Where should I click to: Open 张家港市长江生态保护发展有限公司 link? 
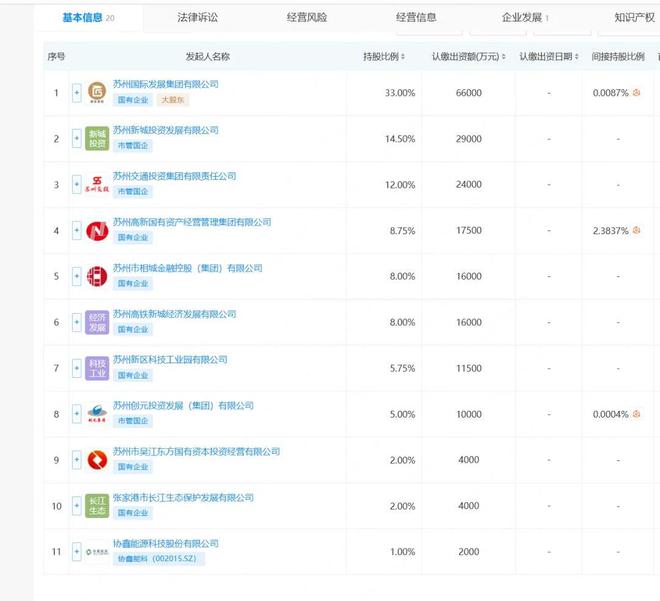click(183, 497)
